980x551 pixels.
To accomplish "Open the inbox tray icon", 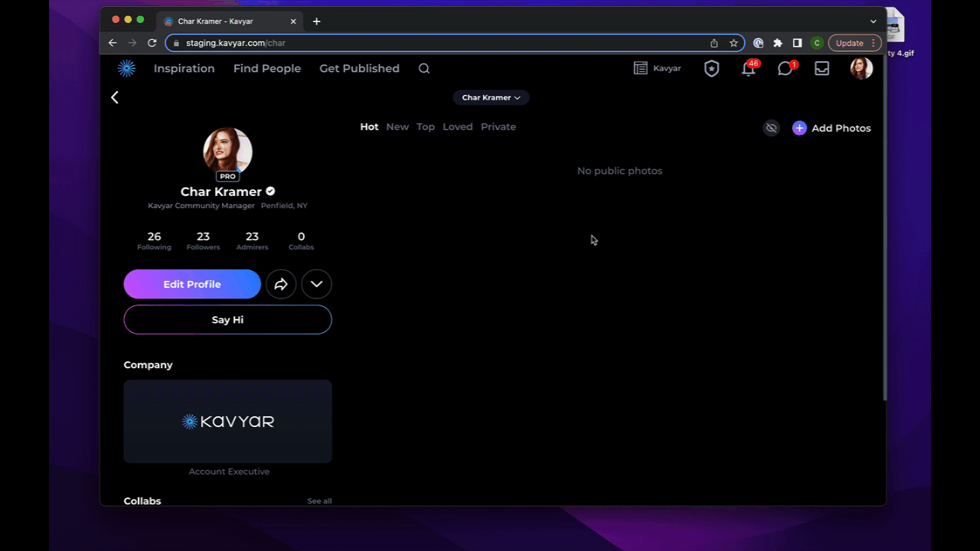I will pyautogui.click(x=822, y=68).
